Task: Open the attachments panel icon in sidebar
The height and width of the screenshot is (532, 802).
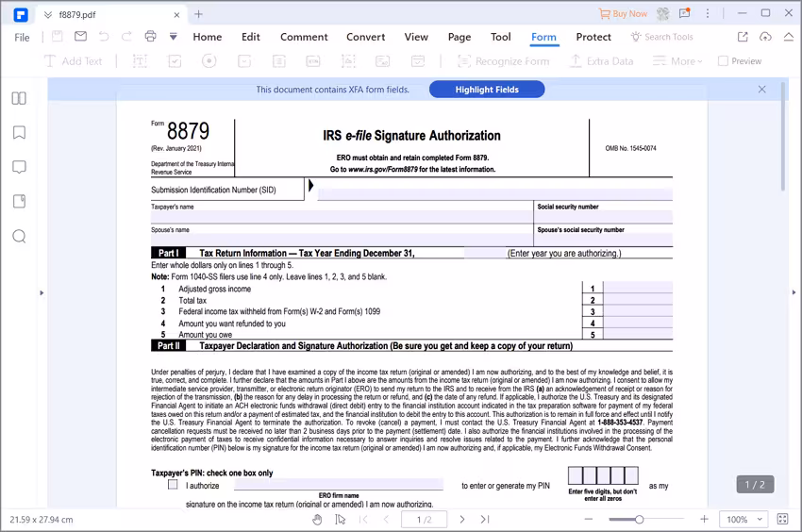Action: (19, 202)
